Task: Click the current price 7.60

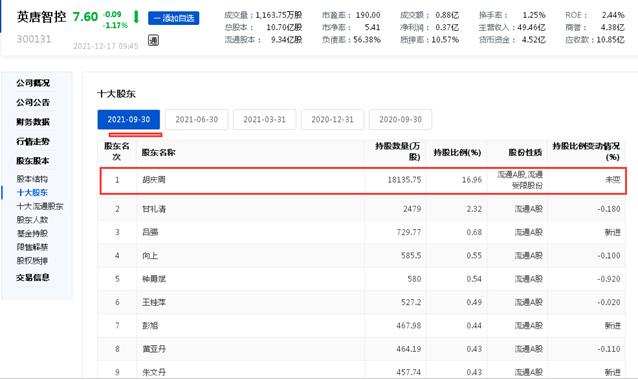Action: pos(85,17)
